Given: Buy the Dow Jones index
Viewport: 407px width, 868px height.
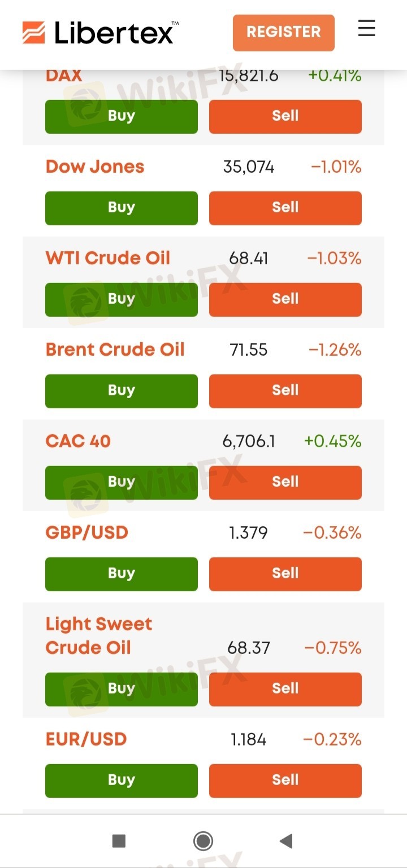Looking at the screenshot, I should (122, 208).
